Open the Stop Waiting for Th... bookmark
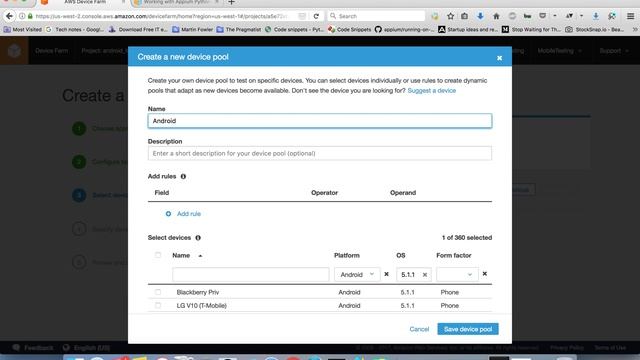The width and height of the screenshot is (640, 360). [531, 29]
